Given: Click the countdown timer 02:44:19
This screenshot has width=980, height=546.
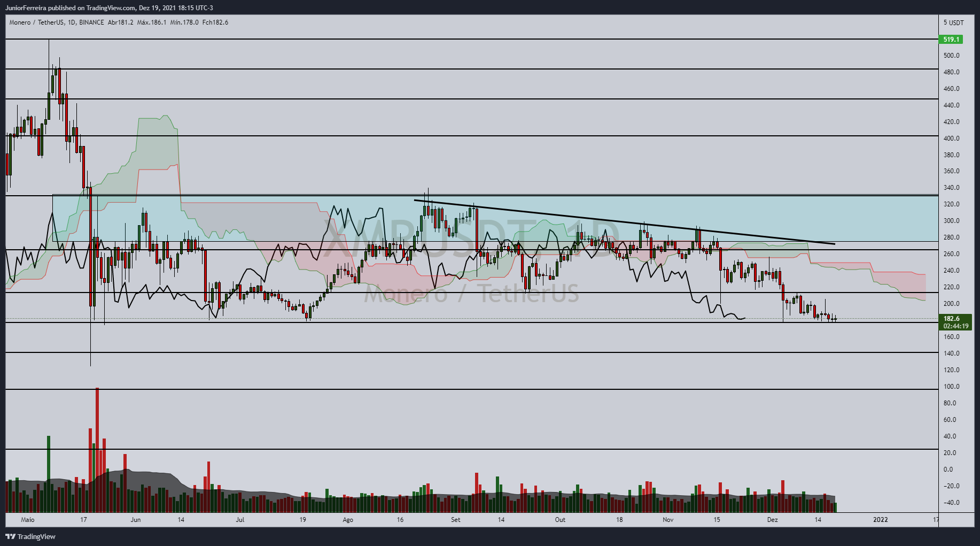Looking at the screenshot, I should click(x=955, y=326).
